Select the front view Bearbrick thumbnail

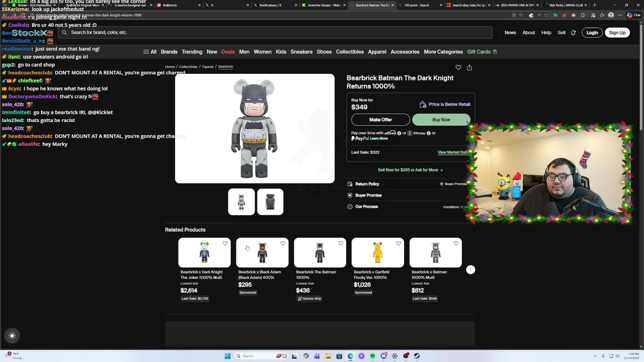(x=242, y=202)
